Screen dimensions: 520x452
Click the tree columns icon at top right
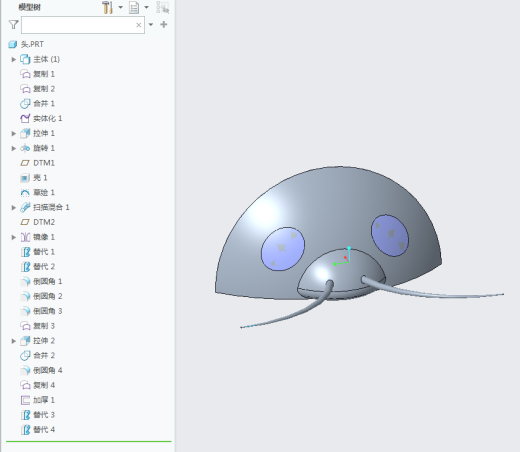tap(162, 7)
